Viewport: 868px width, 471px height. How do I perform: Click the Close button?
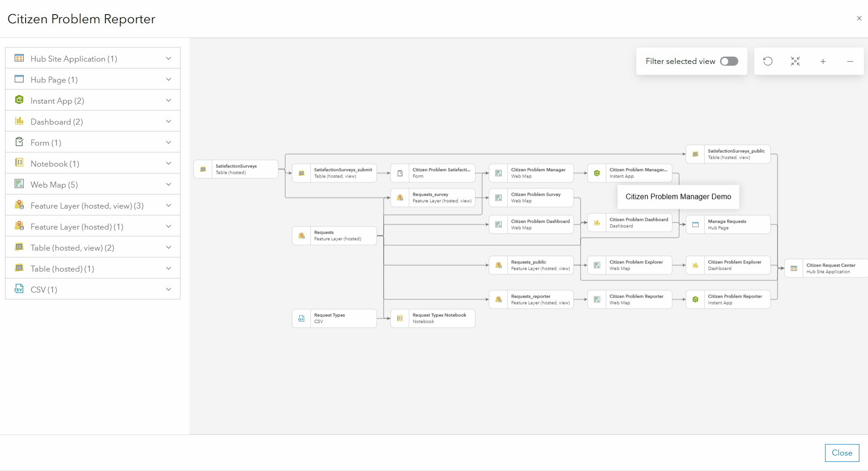click(x=842, y=453)
